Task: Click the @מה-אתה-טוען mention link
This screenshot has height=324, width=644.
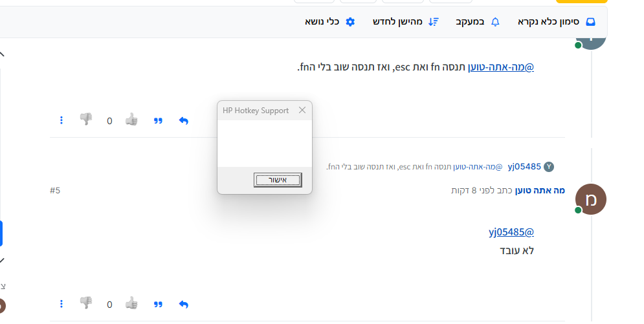Action: coord(501,67)
